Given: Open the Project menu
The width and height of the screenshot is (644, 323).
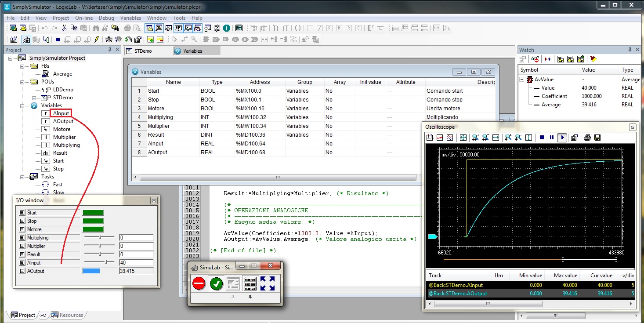Looking at the screenshot, I should pos(61,18).
